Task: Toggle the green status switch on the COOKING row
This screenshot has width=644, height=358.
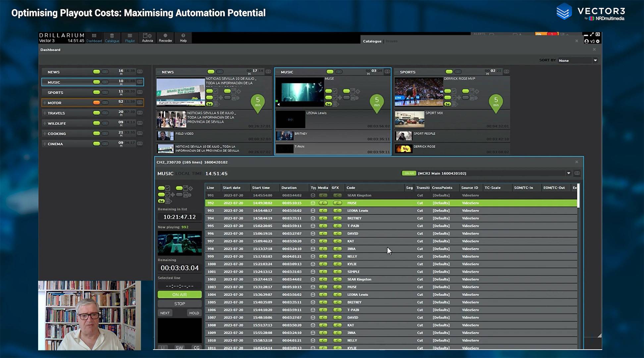Action: [96, 133]
